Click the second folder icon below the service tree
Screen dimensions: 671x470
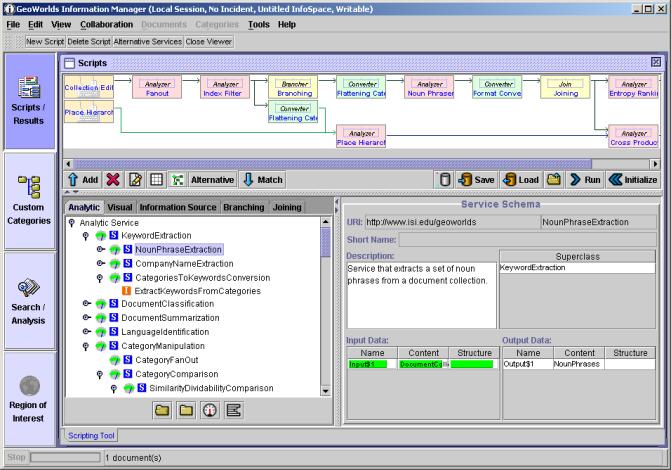tap(186, 411)
